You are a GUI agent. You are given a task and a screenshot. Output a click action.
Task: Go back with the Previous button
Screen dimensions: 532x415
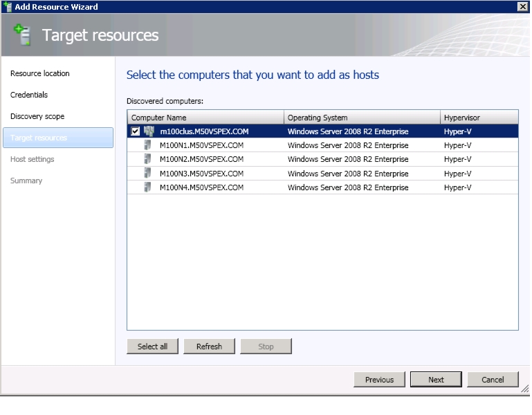point(379,379)
